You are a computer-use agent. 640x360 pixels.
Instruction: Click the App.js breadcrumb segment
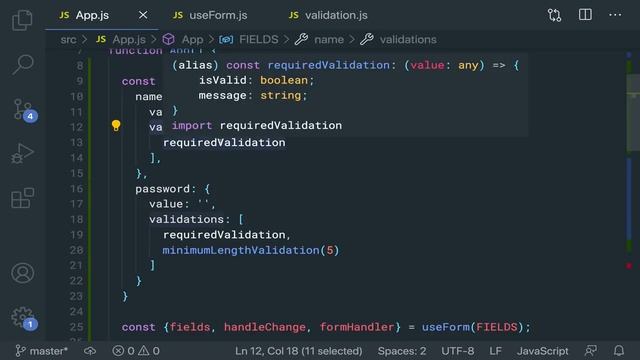click(121, 40)
